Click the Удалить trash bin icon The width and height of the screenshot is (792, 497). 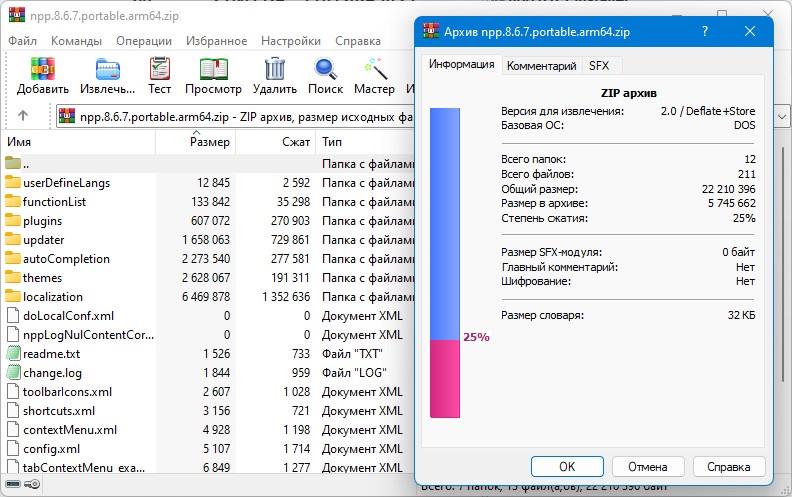(275, 68)
